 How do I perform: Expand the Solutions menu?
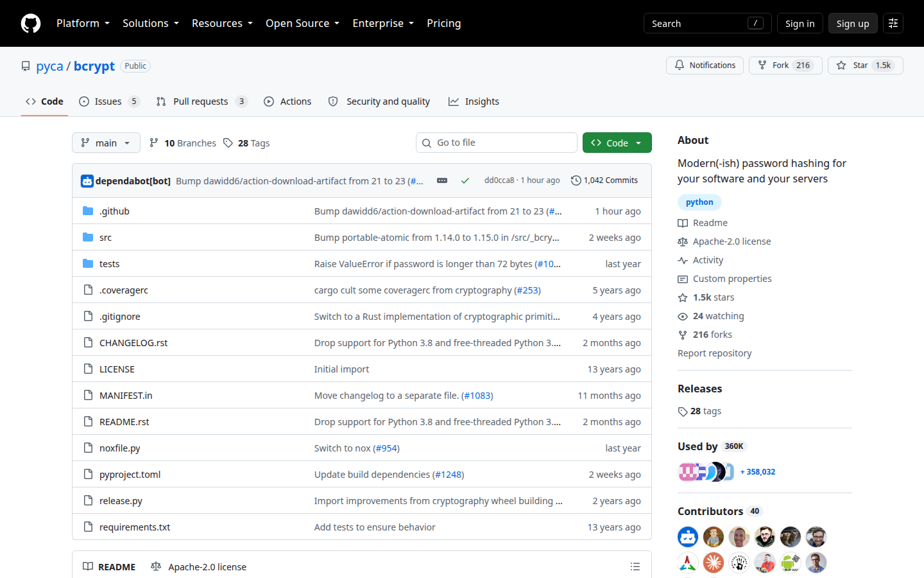coord(151,23)
